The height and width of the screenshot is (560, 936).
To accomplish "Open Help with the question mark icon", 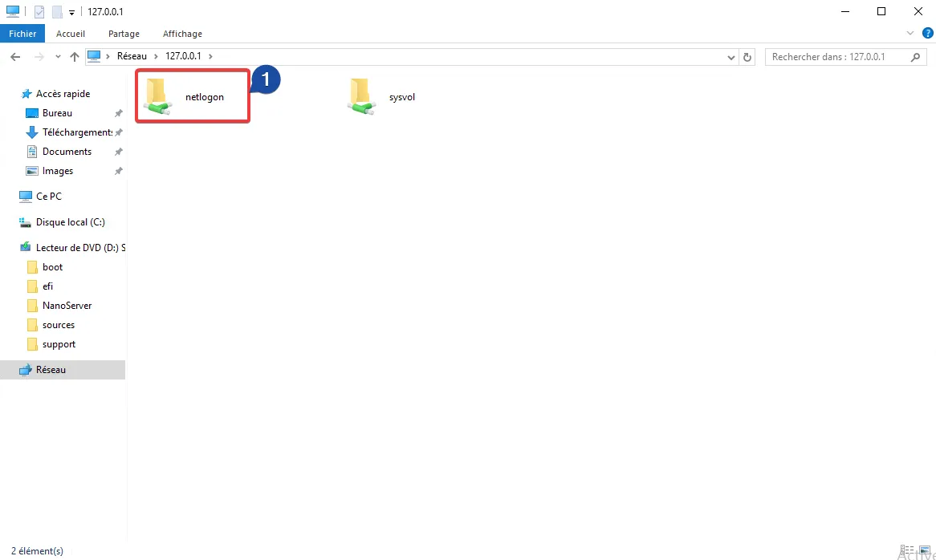I will pos(927,33).
